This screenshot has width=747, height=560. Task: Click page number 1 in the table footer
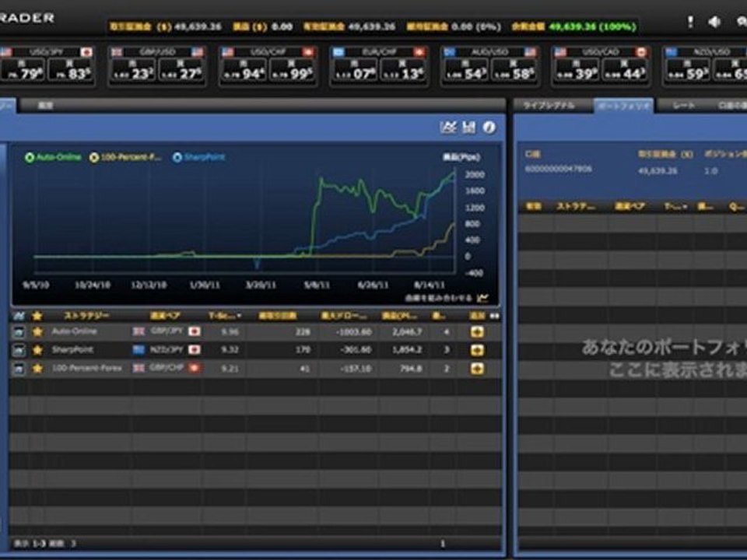[443, 544]
